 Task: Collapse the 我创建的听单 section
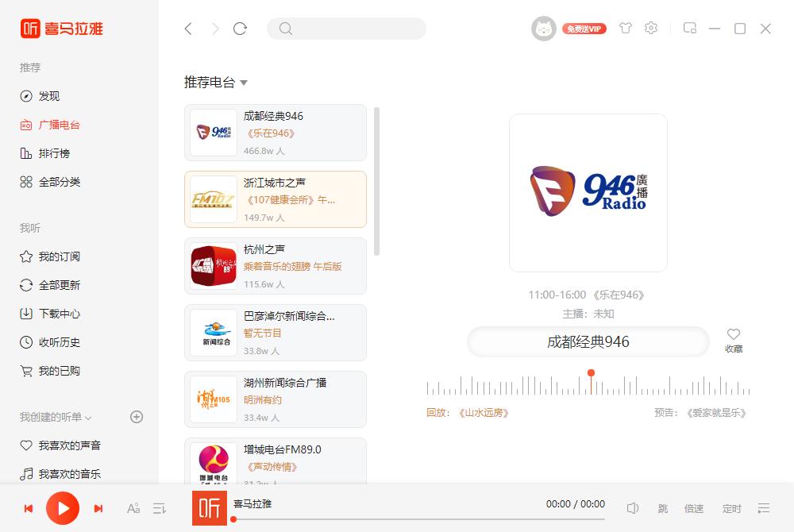point(88,417)
